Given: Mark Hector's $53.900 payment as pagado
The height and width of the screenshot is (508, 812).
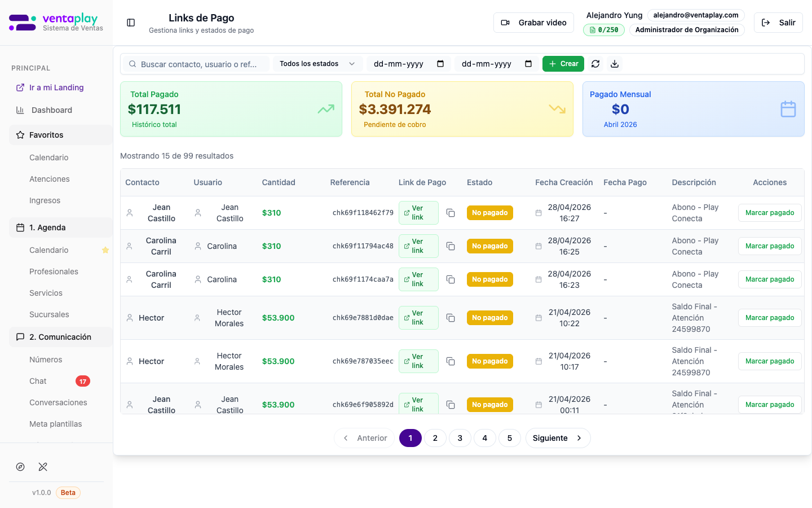Looking at the screenshot, I should tap(770, 317).
